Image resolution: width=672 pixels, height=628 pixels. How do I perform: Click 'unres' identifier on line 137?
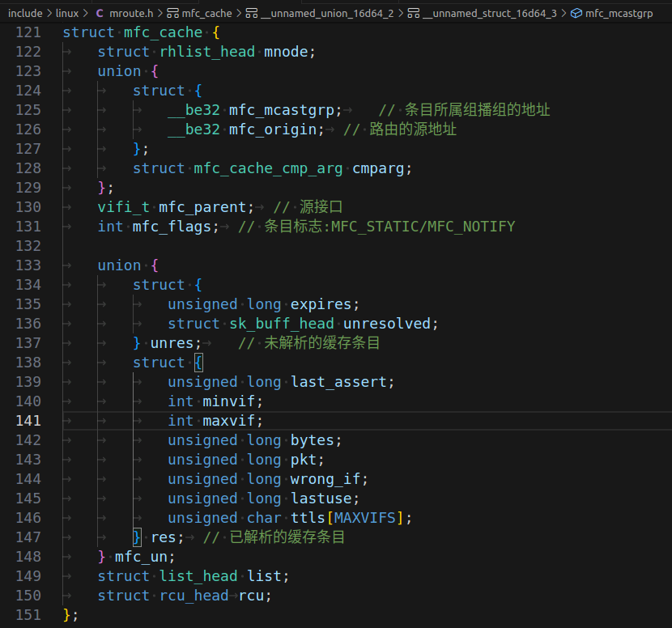pos(172,343)
